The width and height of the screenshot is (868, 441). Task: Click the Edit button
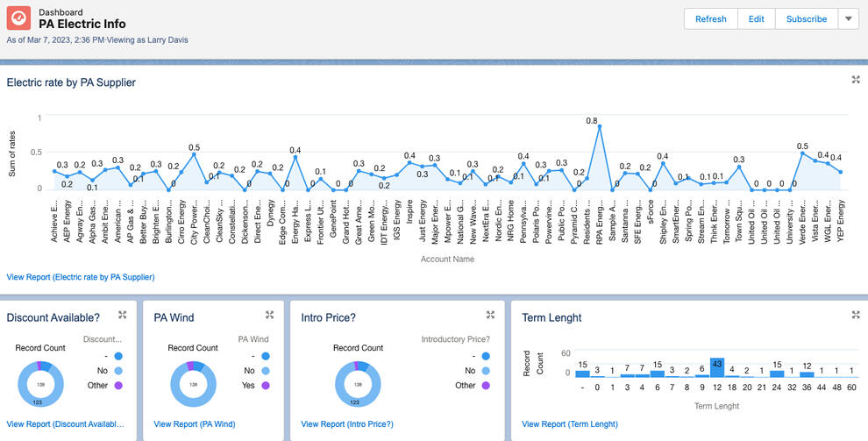(x=756, y=18)
